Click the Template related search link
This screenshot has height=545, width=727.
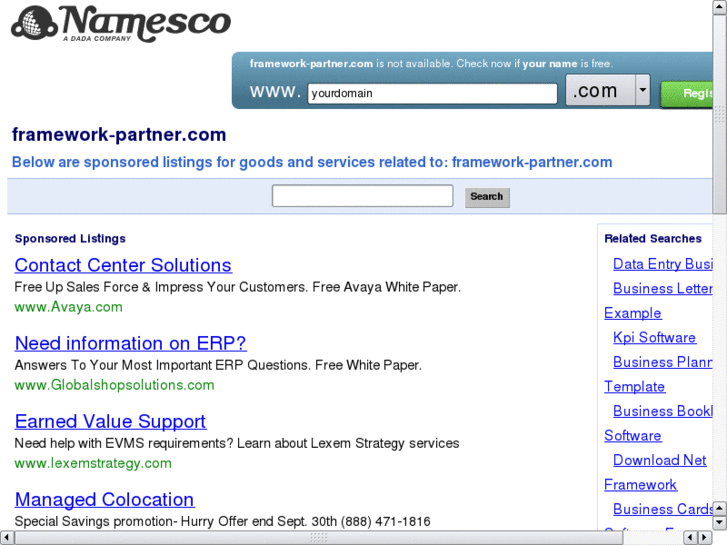(x=635, y=387)
